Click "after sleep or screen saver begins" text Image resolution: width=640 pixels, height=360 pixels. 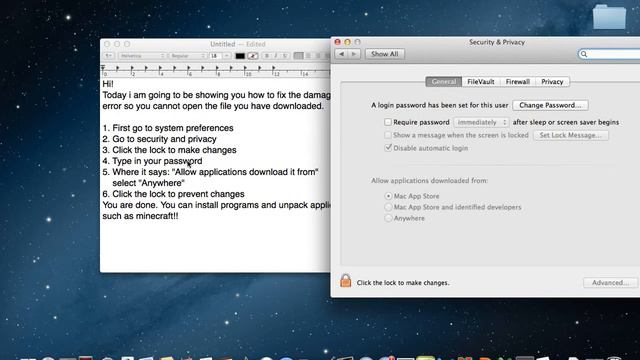pos(566,122)
